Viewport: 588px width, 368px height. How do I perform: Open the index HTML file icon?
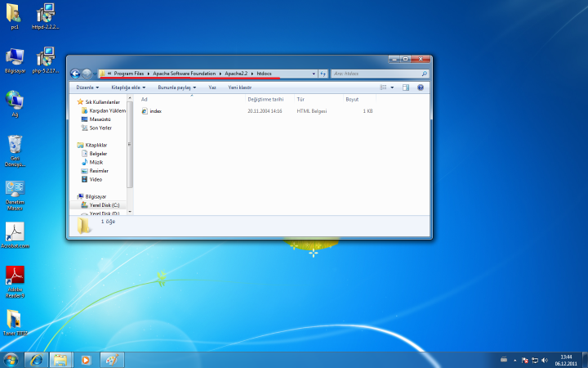click(145, 110)
